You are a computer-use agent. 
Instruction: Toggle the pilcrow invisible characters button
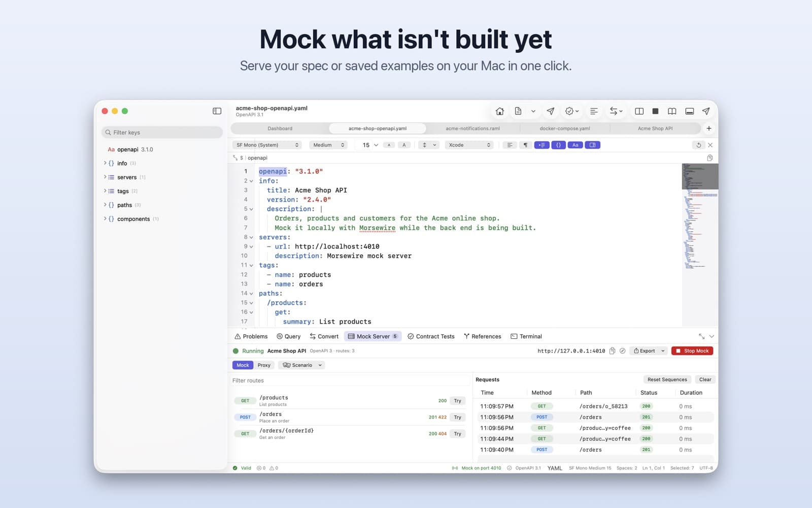pos(526,145)
